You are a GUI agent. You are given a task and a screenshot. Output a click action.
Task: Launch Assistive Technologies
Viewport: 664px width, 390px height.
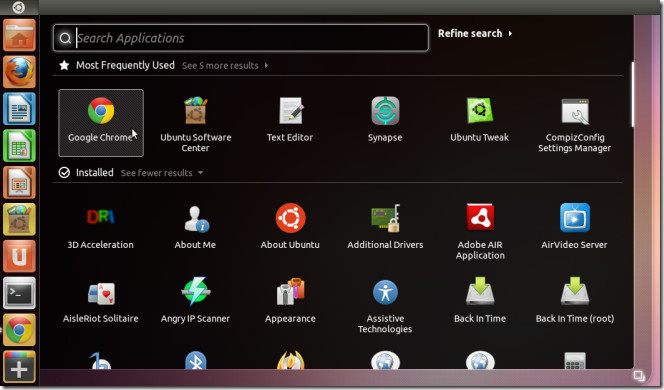pos(385,306)
